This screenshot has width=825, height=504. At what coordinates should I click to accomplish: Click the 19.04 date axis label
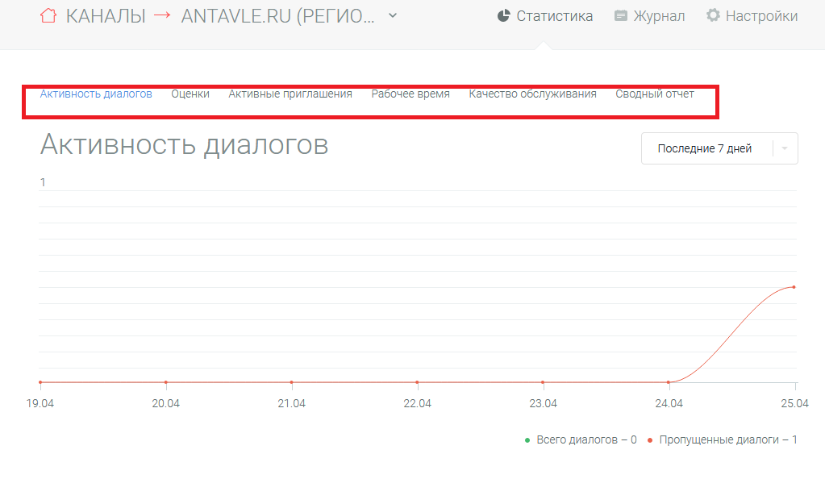[x=40, y=403]
